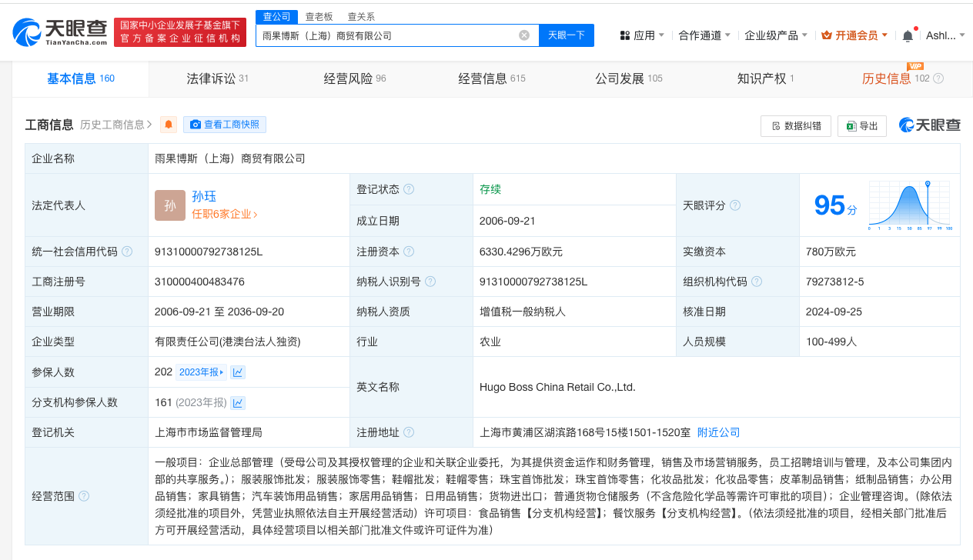Viewport: 973px width, 560px height.
Task: Switch to the 查公司 search tab
Action: [276, 16]
